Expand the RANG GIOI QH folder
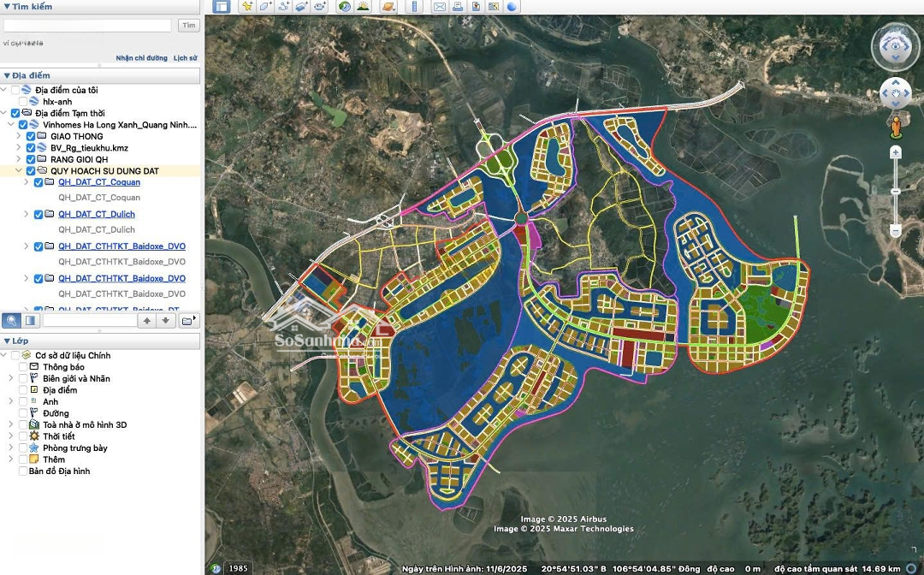Viewport: 924px width, 575px height. pos(19,159)
